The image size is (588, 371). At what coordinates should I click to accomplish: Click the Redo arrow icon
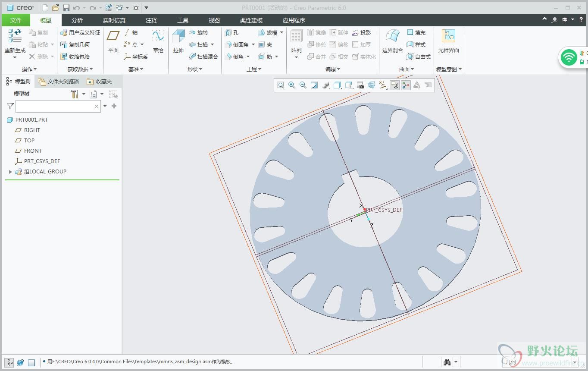pos(92,8)
